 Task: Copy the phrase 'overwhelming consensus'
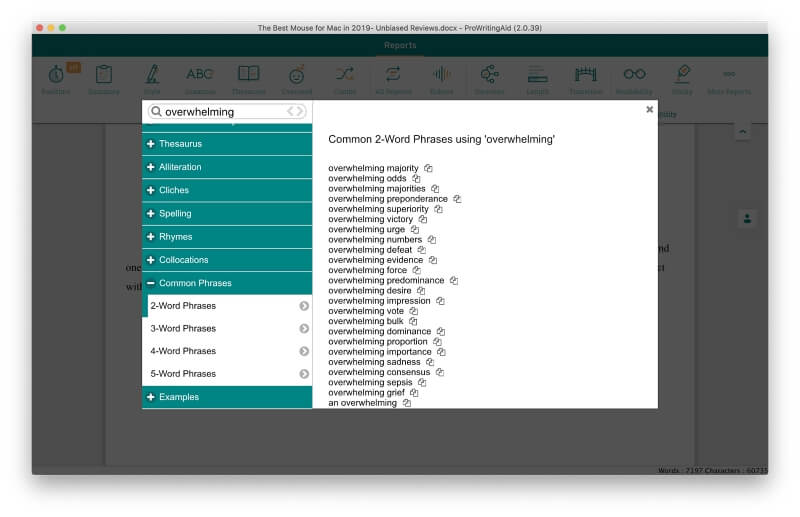(x=439, y=372)
